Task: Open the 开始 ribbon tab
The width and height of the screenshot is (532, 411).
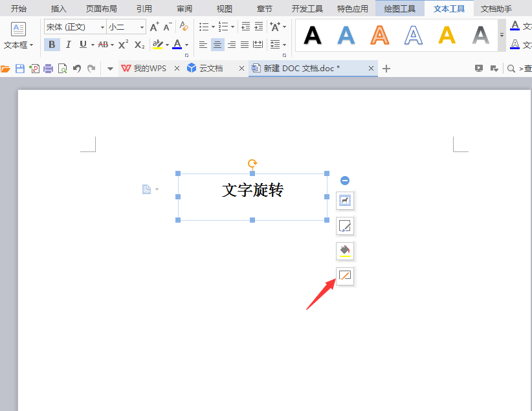Action: pos(18,9)
